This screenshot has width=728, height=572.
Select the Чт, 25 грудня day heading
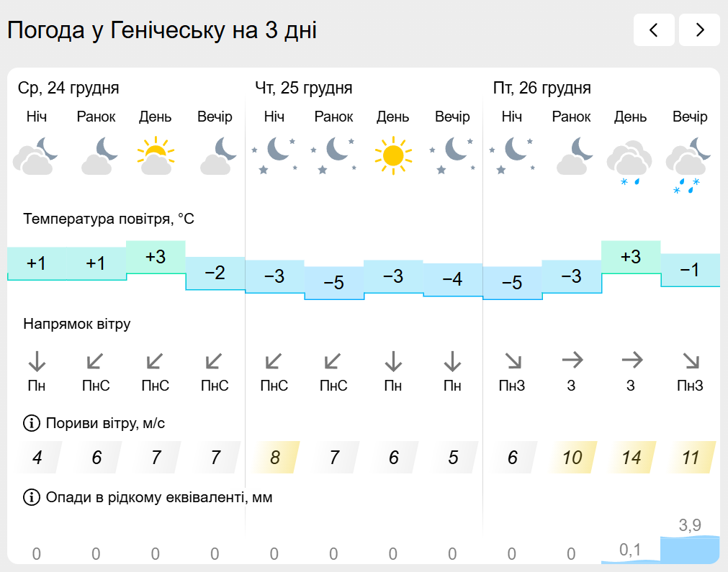click(x=303, y=88)
